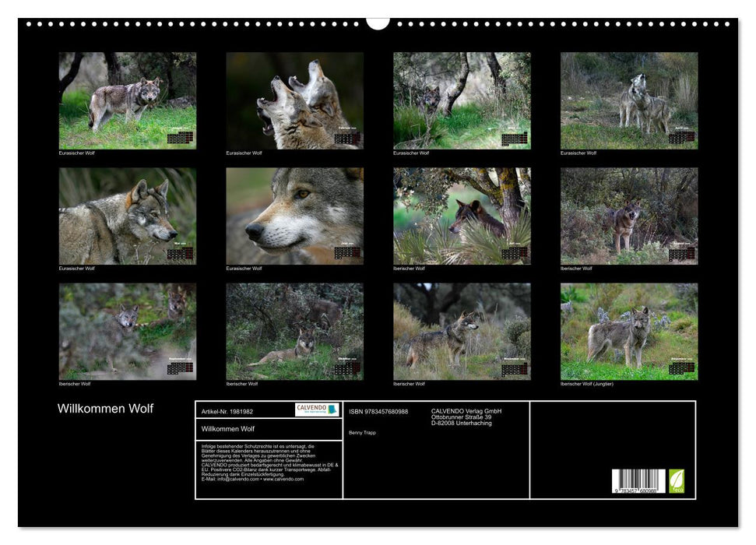Select the green eco leaf icon
756x545 pixels.
click(x=676, y=481)
